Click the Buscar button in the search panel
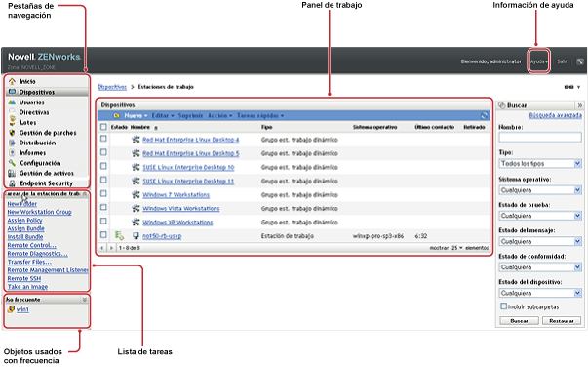 [519, 321]
